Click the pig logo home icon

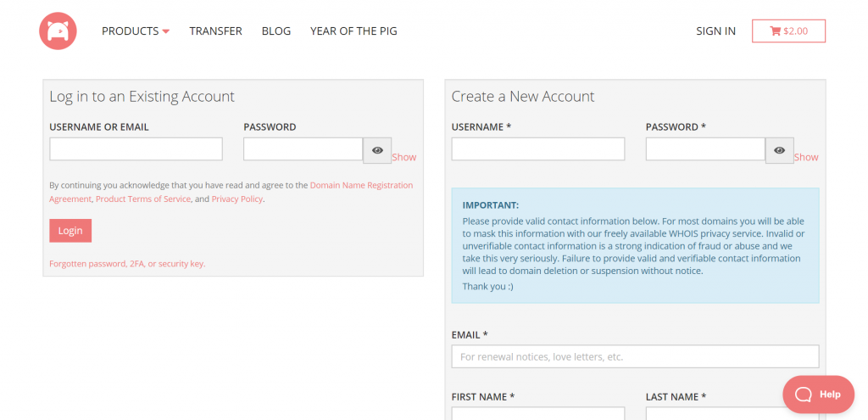[x=58, y=31]
